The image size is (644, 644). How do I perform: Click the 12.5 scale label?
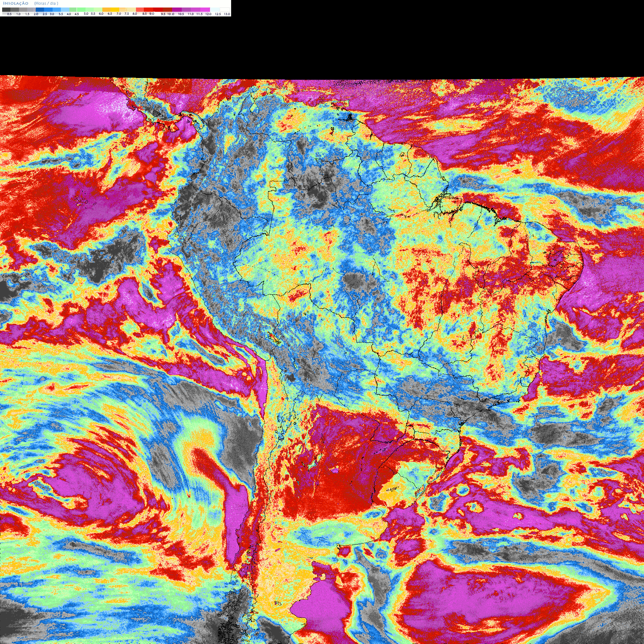click(218, 14)
